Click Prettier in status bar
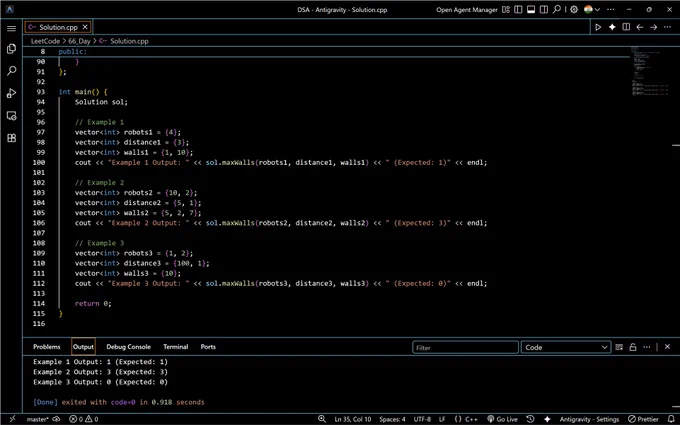The image size is (680, 425). (x=643, y=419)
